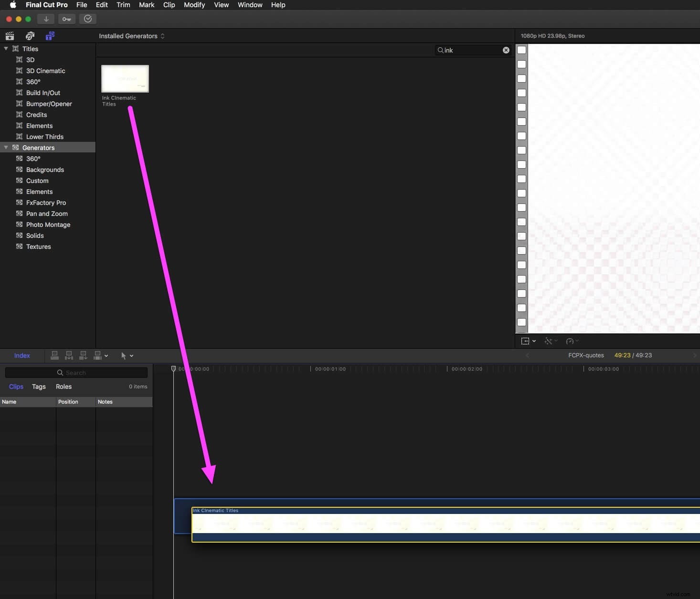Toggle the Index panel open
Screen dimensions: 700x599
point(22,355)
